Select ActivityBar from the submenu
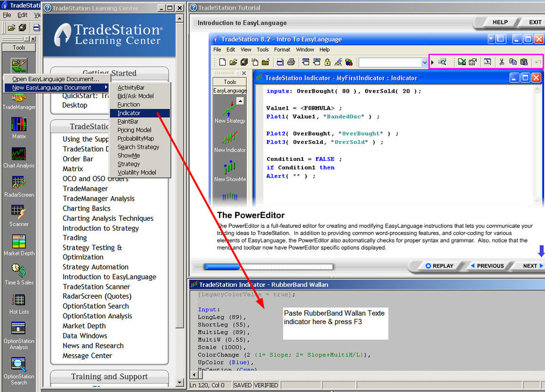 (x=140, y=88)
